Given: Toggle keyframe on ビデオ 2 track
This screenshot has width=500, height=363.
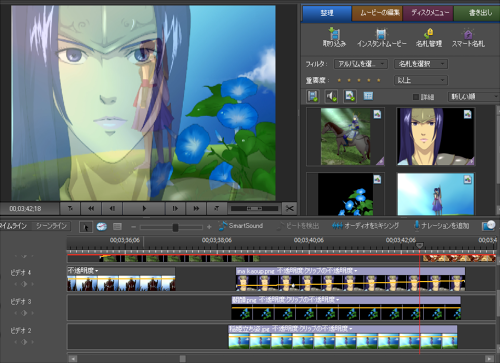Looking at the screenshot, I should pyautogui.click(x=24, y=342).
